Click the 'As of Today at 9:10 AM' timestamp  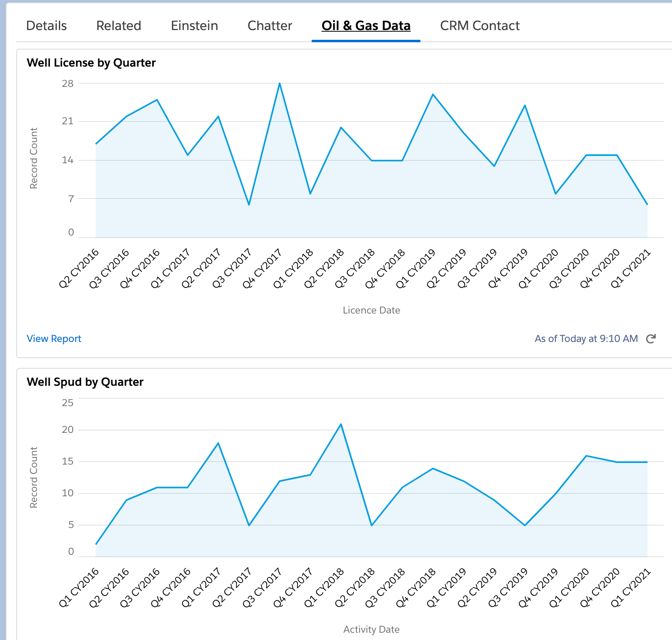click(x=586, y=339)
